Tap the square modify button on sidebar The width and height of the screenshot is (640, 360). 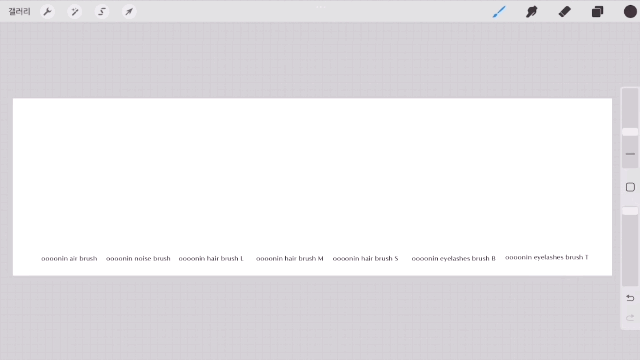(630, 187)
